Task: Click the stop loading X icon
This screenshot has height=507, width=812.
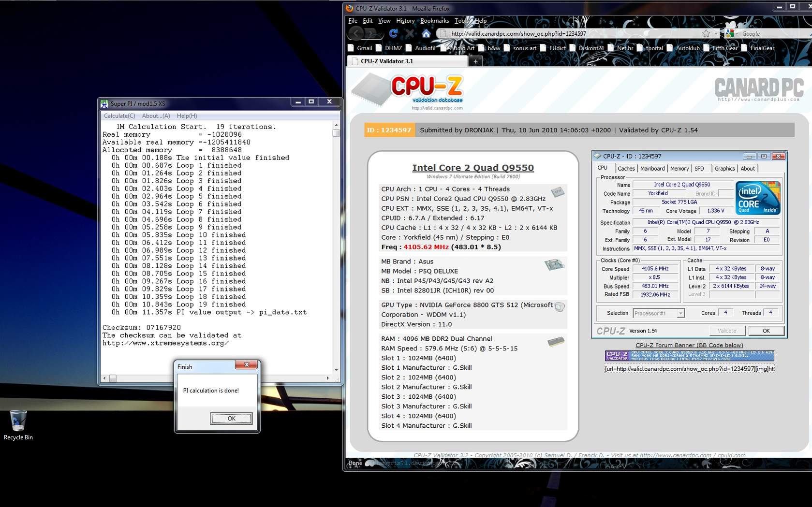Action: click(410, 33)
